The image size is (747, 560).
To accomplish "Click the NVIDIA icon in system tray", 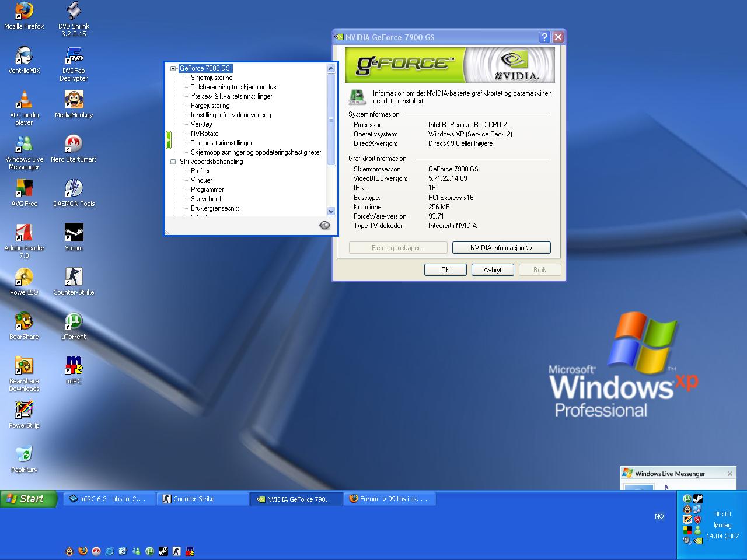I will (x=697, y=540).
